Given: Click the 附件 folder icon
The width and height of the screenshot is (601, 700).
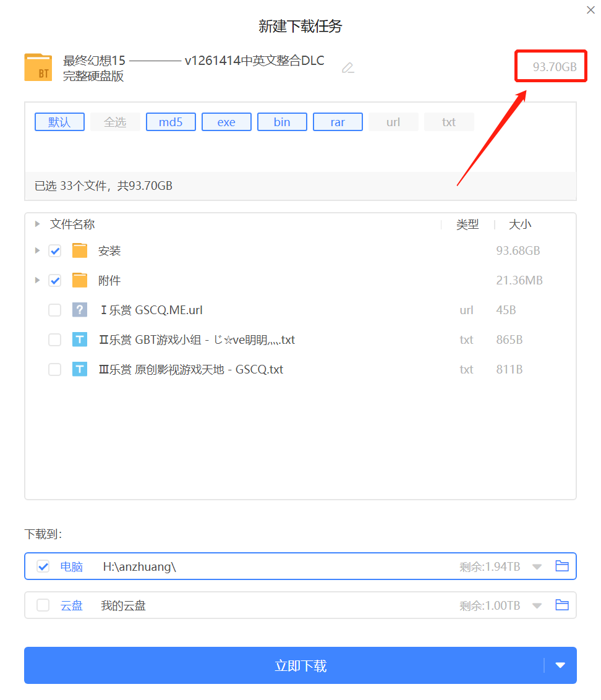Looking at the screenshot, I should click(80, 280).
